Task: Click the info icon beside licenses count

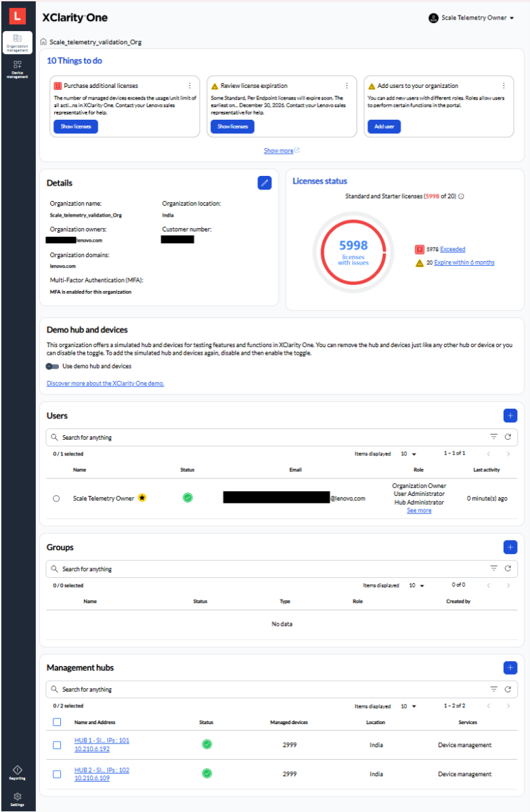Action: tap(462, 197)
